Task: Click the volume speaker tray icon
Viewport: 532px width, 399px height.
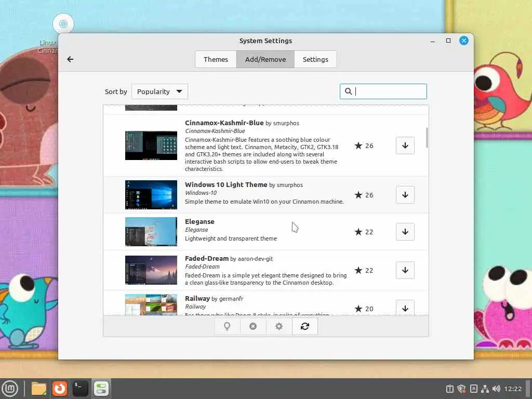Action: 496,389
